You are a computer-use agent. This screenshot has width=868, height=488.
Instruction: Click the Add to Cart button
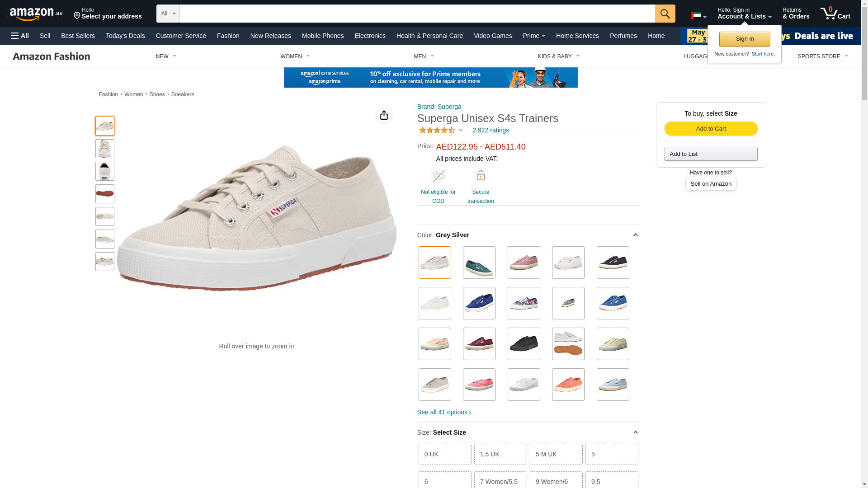pos(711,129)
